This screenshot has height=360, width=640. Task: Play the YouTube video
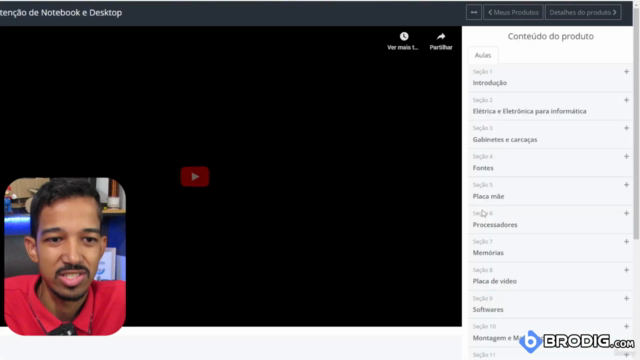195,176
